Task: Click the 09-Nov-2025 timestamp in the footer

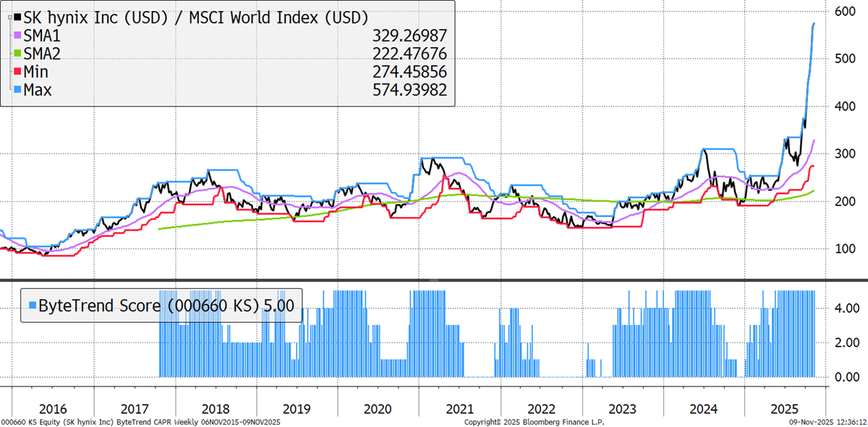Action: coord(827,422)
